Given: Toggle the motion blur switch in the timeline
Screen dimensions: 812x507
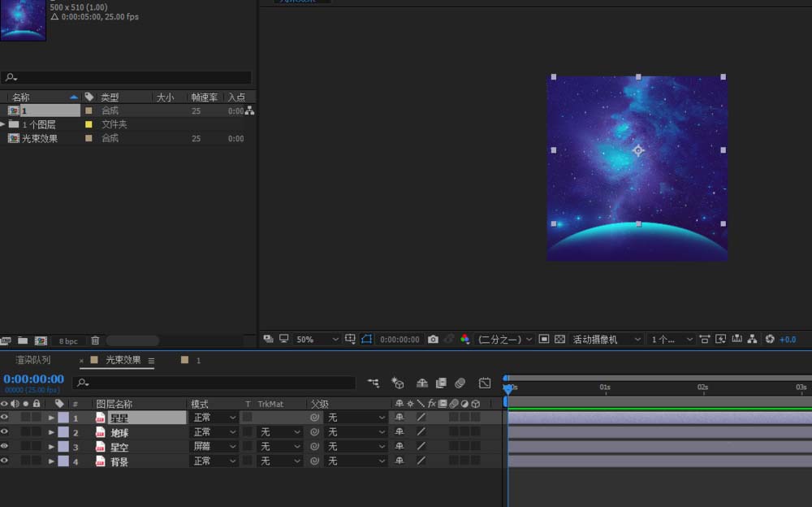Looking at the screenshot, I should click(x=460, y=383).
